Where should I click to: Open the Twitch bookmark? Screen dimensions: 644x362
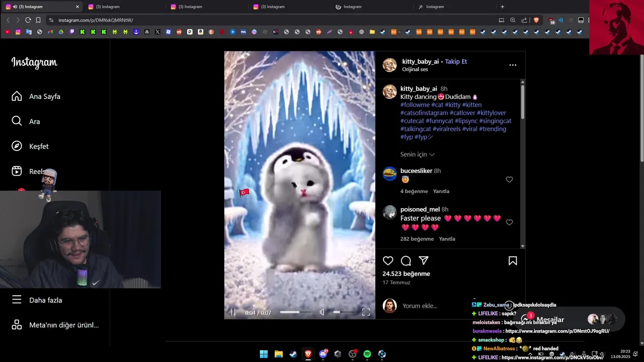coord(71,32)
